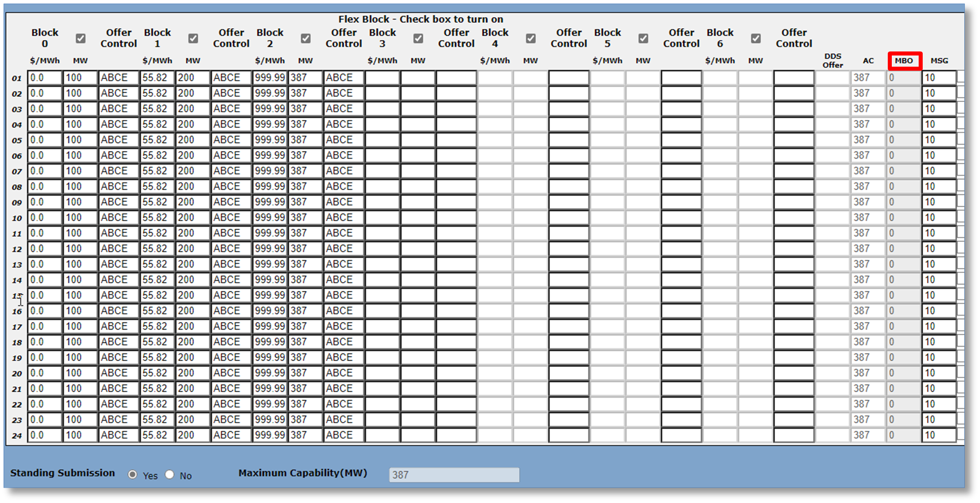This screenshot has height=503, width=980.
Task: Disable the Block 3 flex checkbox
Action: (418, 38)
